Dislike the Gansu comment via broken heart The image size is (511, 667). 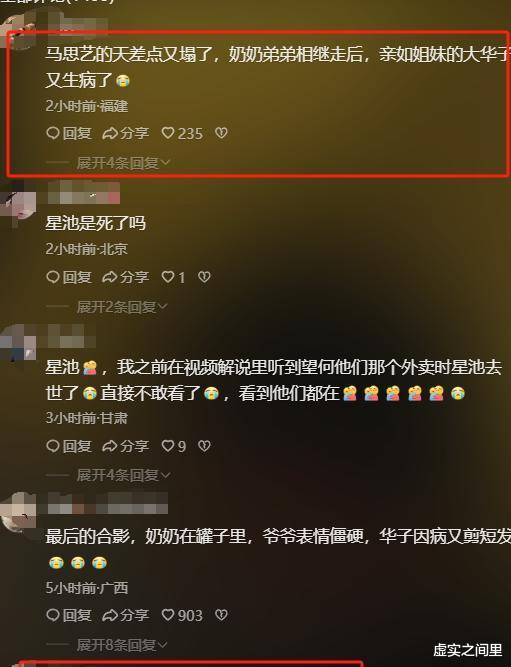tap(204, 446)
